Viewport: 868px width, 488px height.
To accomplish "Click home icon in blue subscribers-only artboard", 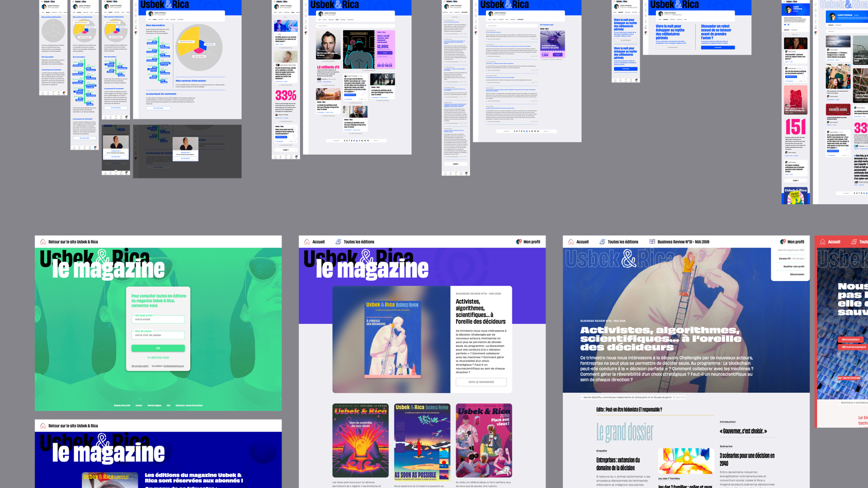I will pyautogui.click(x=43, y=426).
